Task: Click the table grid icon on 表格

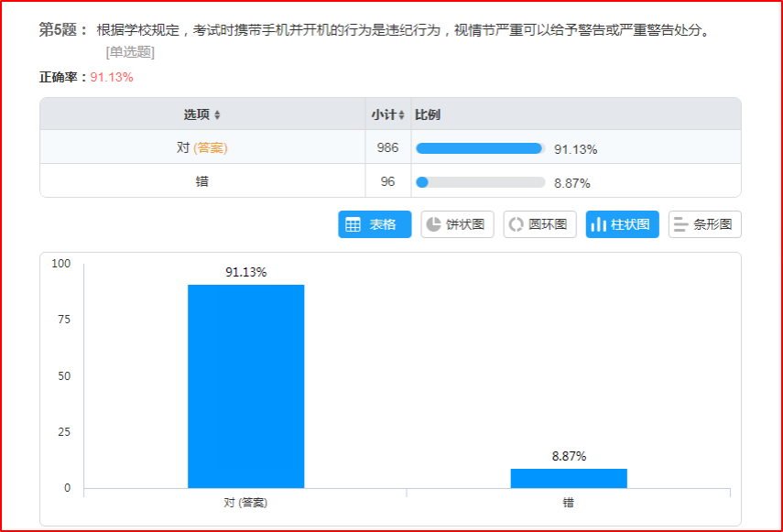Action: pyautogui.click(x=353, y=224)
